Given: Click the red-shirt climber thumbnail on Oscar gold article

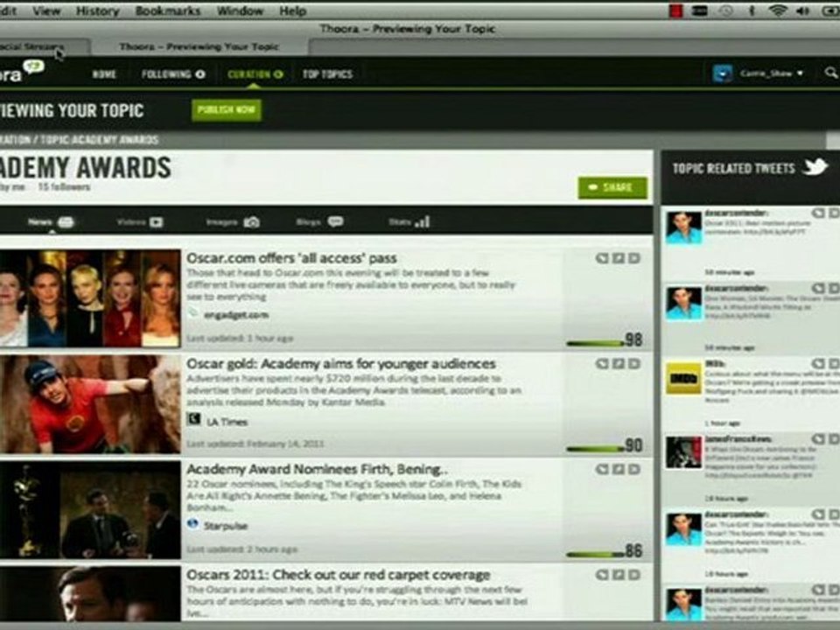Looking at the screenshot, I should (x=90, y=404).
